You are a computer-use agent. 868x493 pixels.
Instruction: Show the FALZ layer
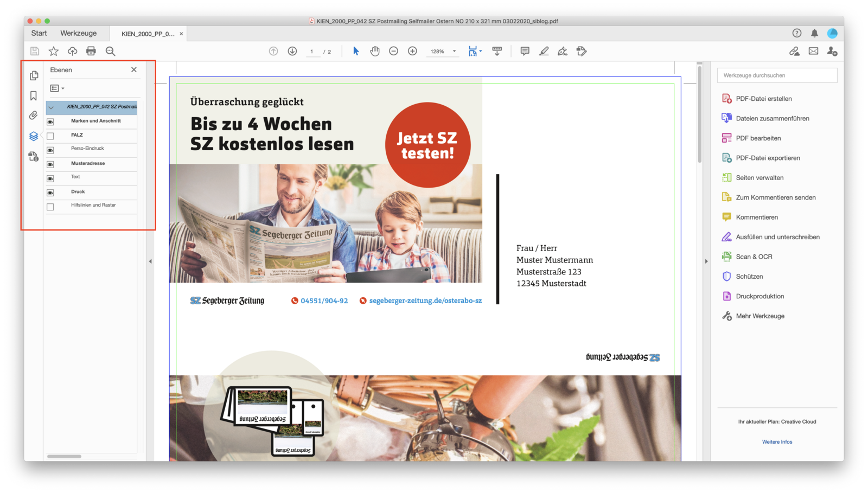50,136
